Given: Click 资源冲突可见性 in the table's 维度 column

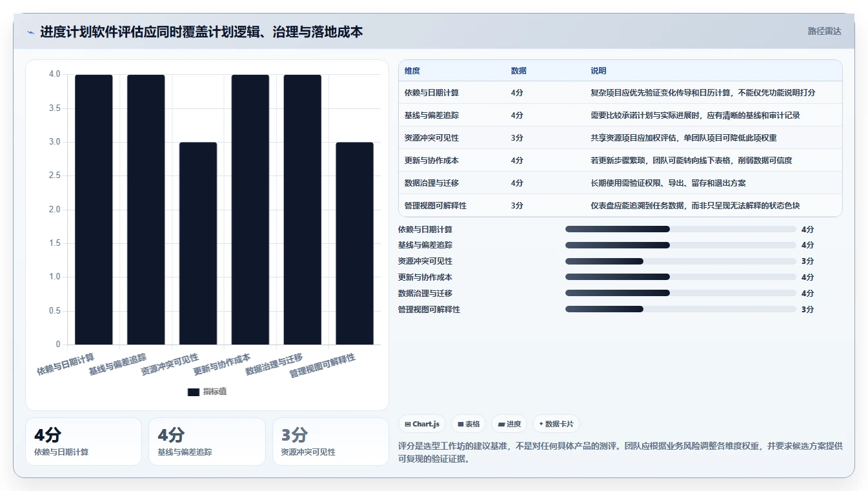Looking at the screenshot, I should (x=432, y=137).
